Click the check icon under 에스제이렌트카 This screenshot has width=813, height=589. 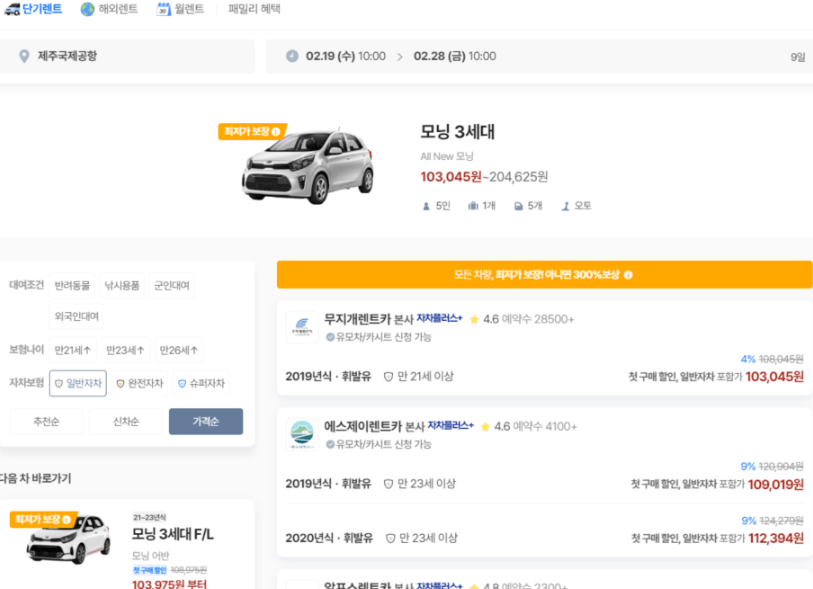(330, 444)
